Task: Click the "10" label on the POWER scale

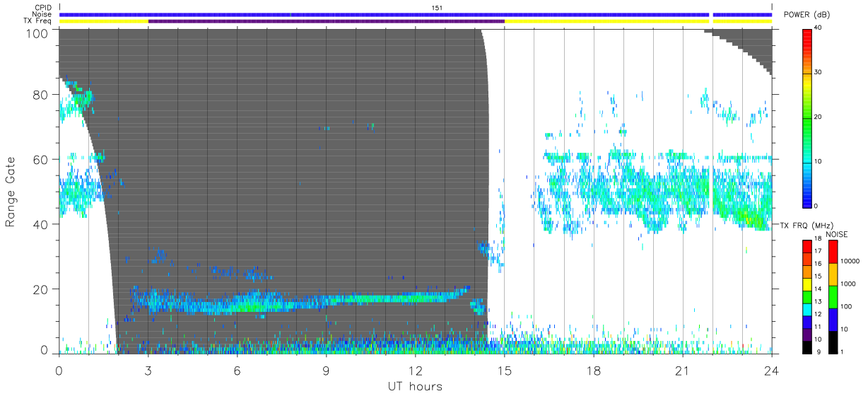Action: point(819,161)
